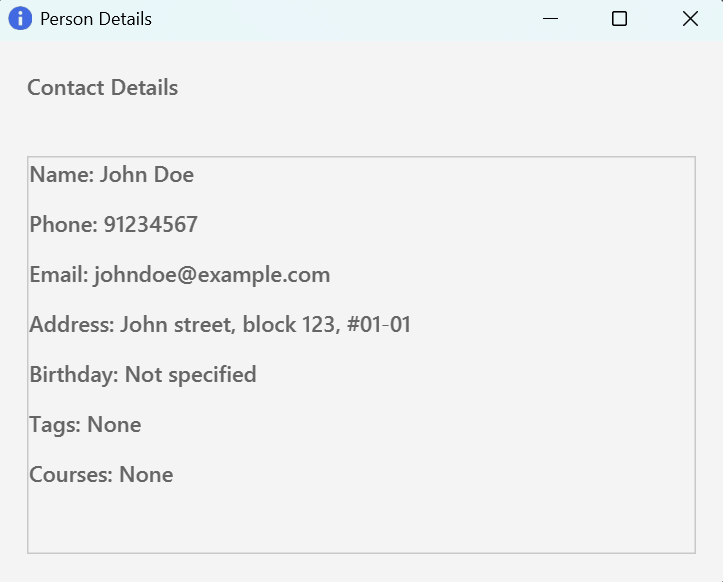Minimize the Person Details window
The width and height of the screenshot is (723, 582).
tap(548, 19)
